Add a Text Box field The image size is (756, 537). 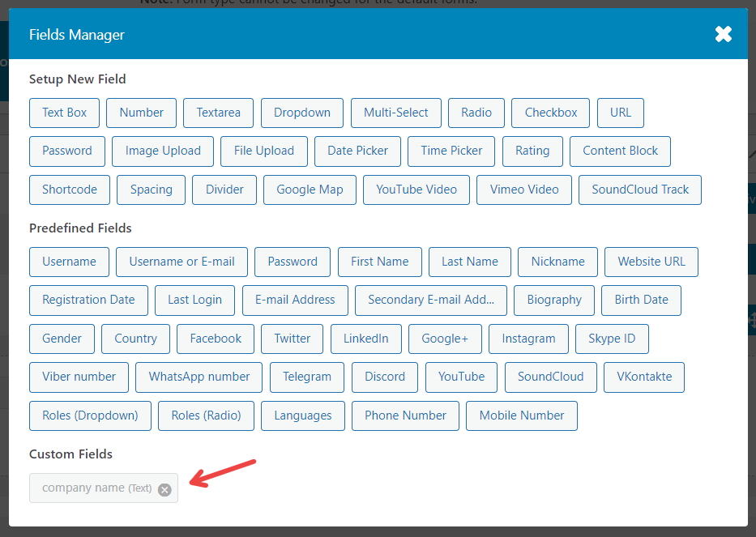(64, 113)
